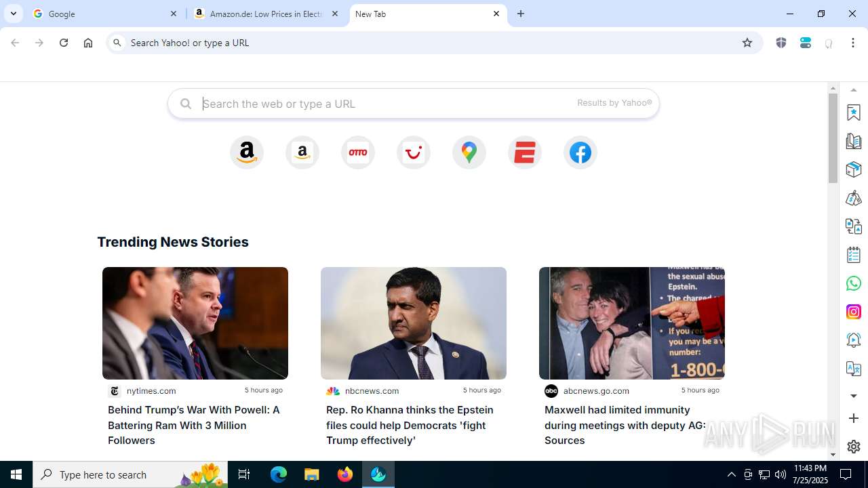
Task: Open the notification bell icon in sidebar
Action: point(854,340)
